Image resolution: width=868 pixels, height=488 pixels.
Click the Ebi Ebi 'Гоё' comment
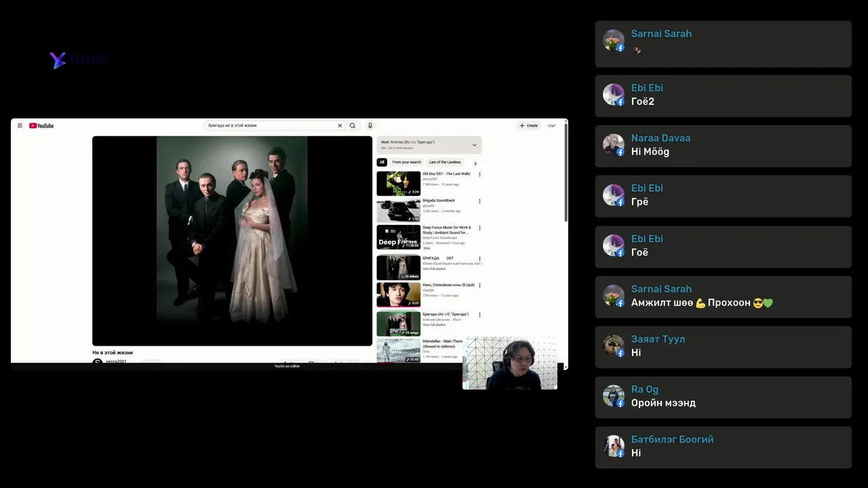pyautogui.click(x=723, y=245)
